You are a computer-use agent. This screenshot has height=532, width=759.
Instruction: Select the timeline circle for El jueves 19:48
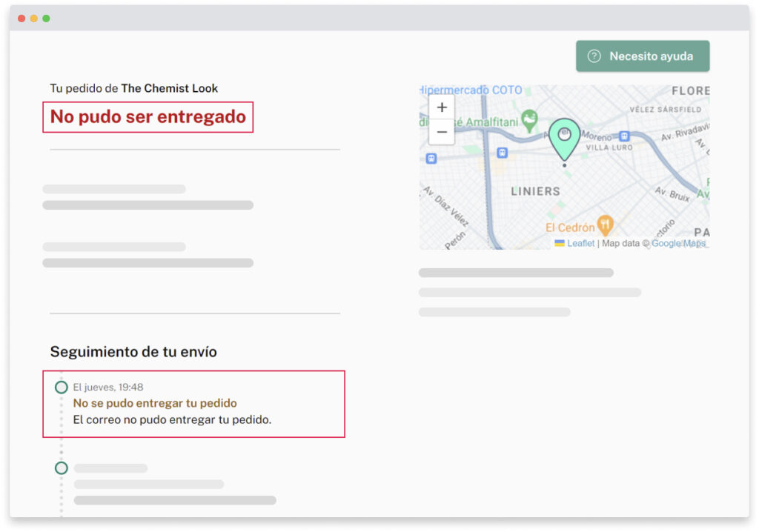tap(62, 388)
